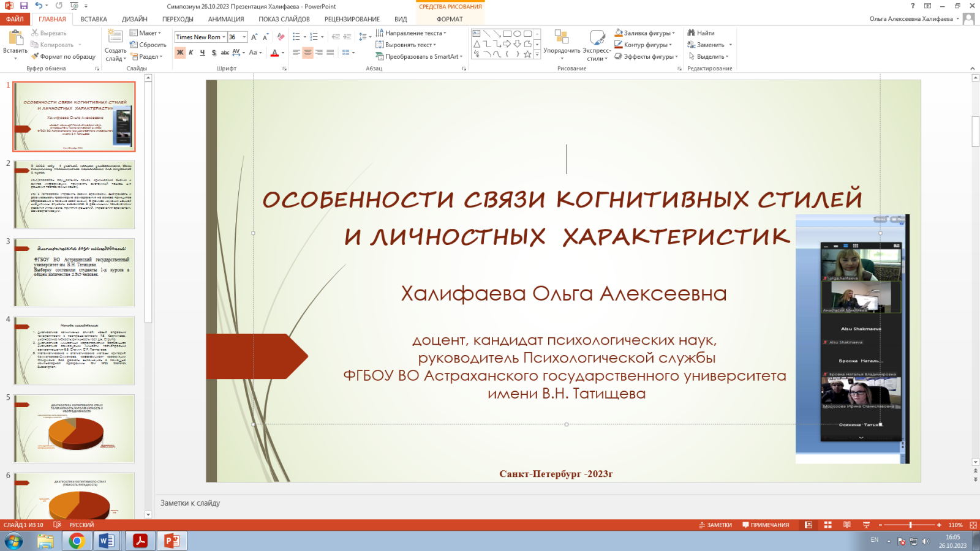
Task: Click the zoom slider handle
Action: tap(911, 525)
